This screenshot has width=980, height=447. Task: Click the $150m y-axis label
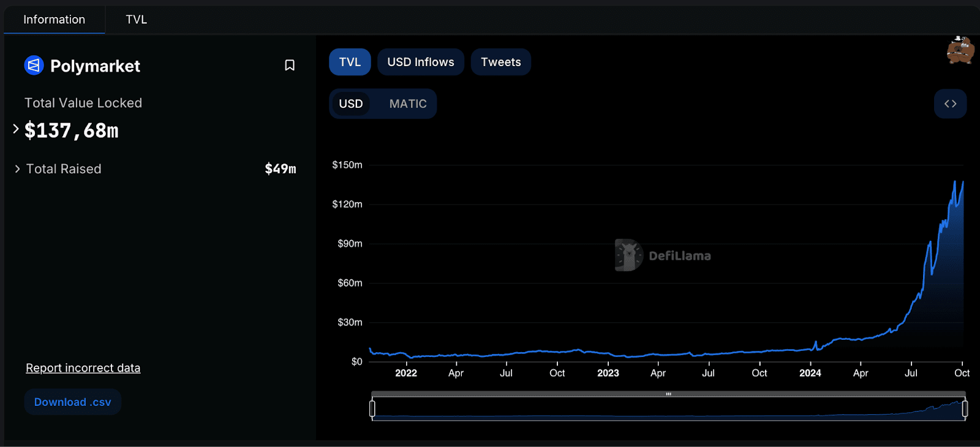point(347,165)
